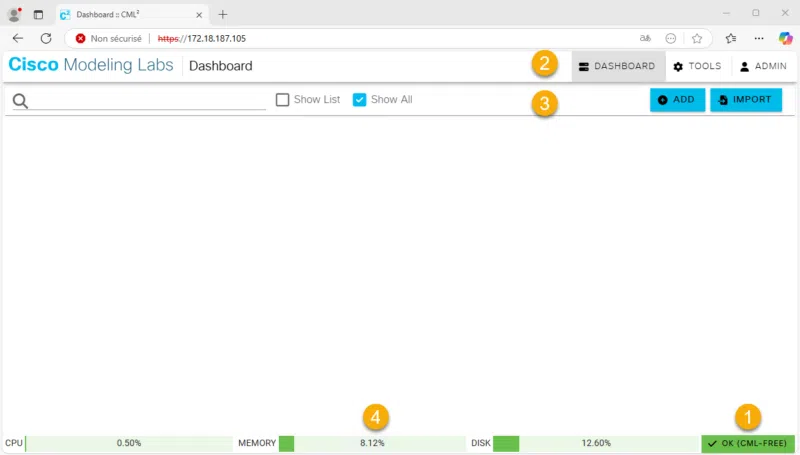Click the Non sécurisé label
This screenshot has width=800, height=455.
click(x=116, y=38)
